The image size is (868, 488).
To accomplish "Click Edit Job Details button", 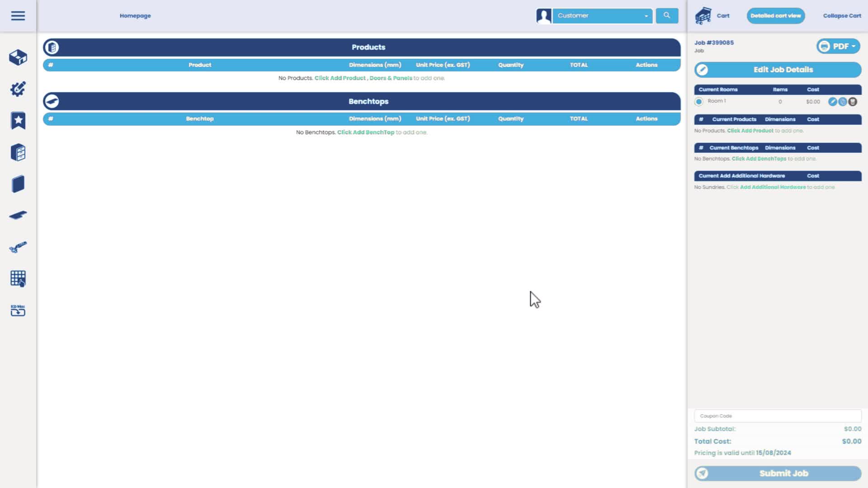I will coord(778,70).
